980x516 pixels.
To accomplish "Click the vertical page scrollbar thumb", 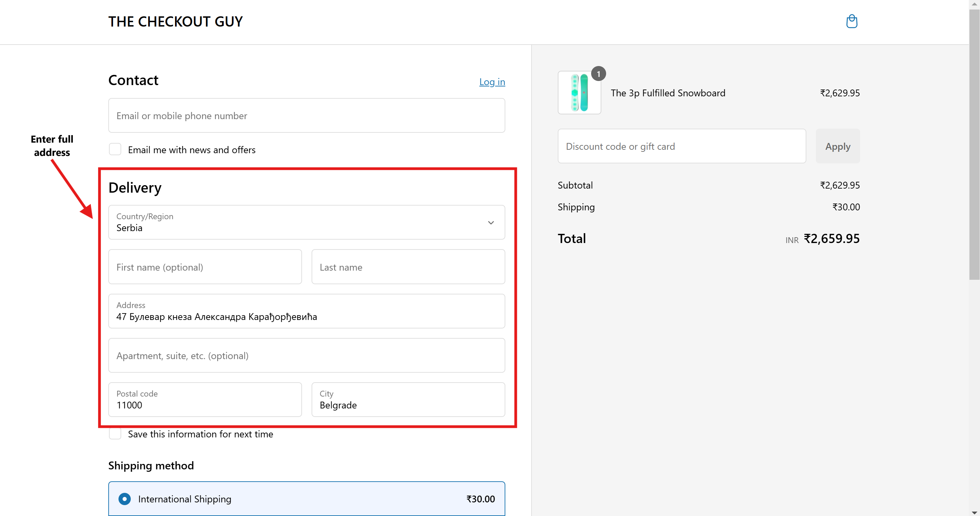I will 974,145.
